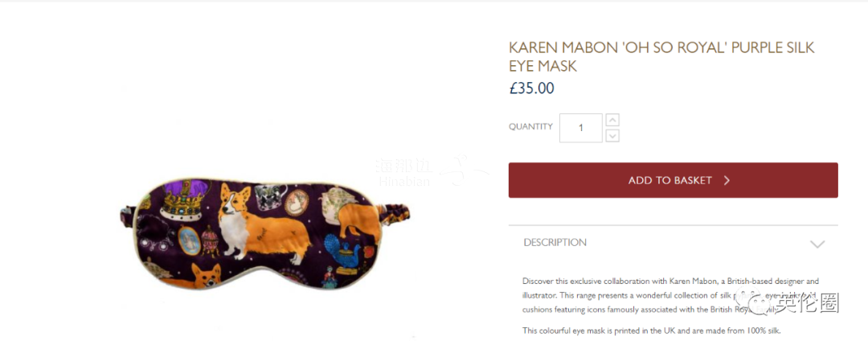
Task: Click the blue peacock on the mask
Action: pos(342,253)
